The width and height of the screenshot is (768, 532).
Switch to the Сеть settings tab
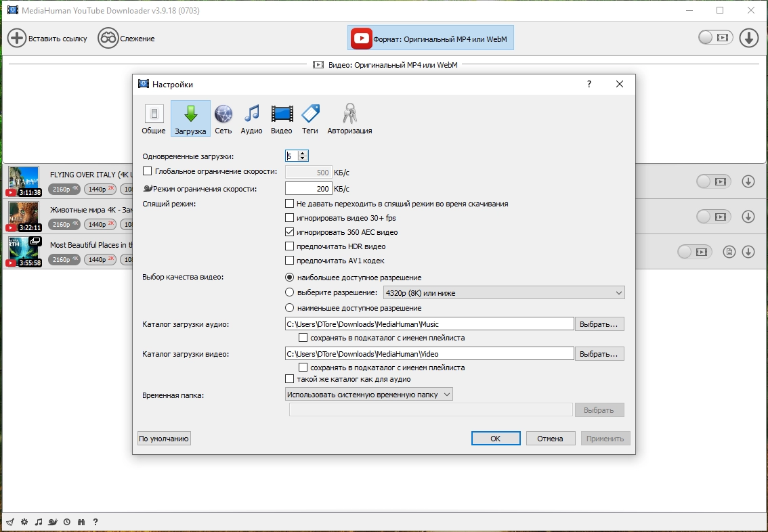coord(223,119)
